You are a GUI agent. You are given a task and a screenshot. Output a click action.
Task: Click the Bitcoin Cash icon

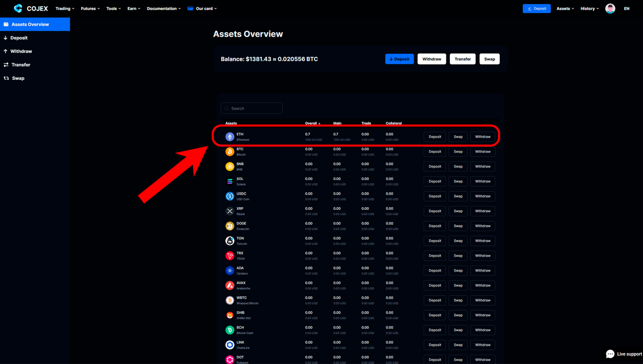click(230, 330)
